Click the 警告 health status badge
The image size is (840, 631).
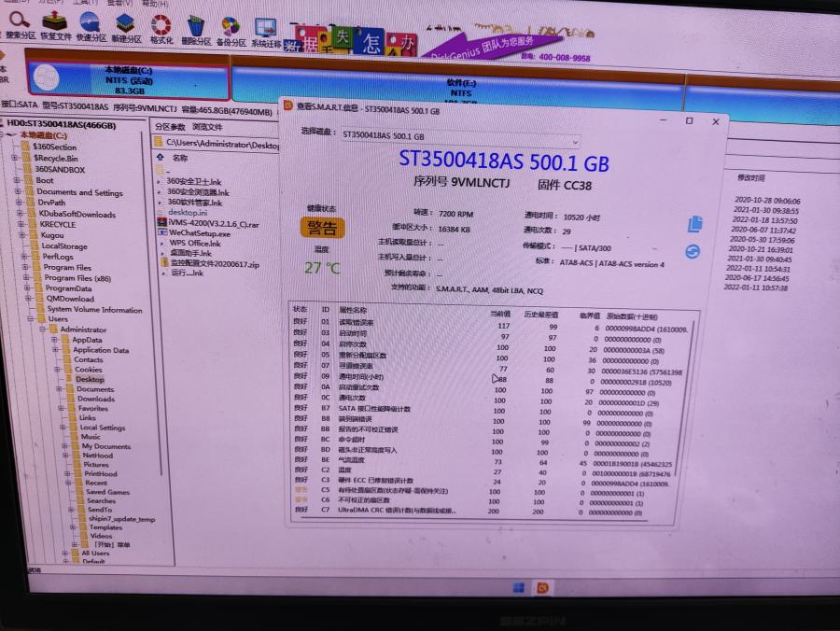[x=322, y=228]
